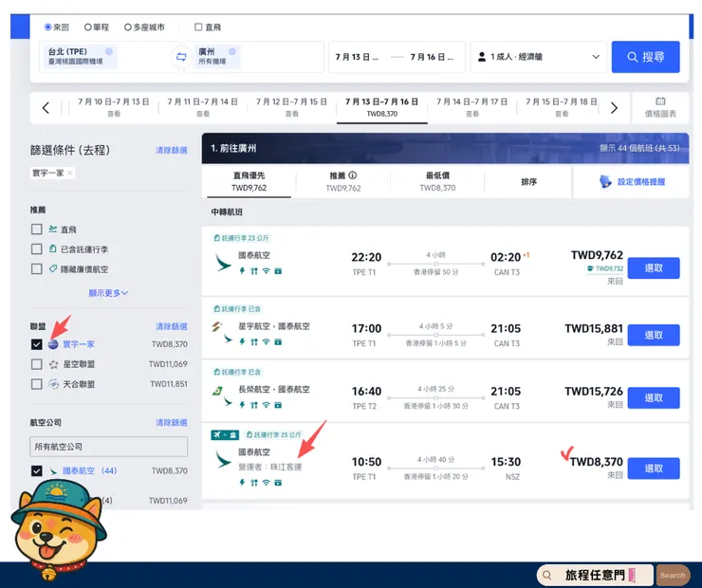This screenshot has width=702, height=588.
Task: Select the TWD8,370 flight with 選取
Action: 654,469
